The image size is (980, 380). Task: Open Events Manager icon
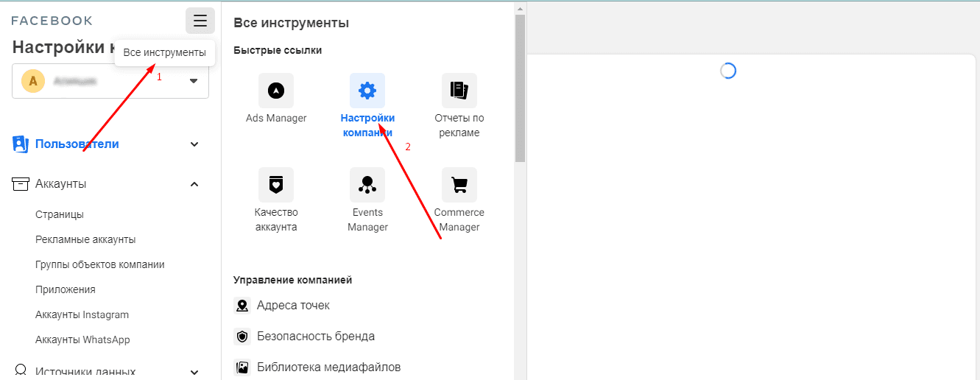(x=367, y=185)
